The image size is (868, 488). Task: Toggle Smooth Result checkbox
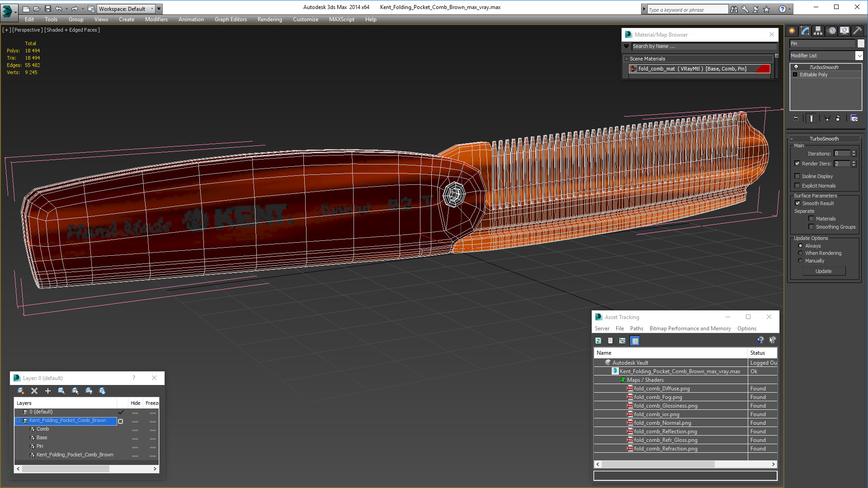[x=798, y=203]
